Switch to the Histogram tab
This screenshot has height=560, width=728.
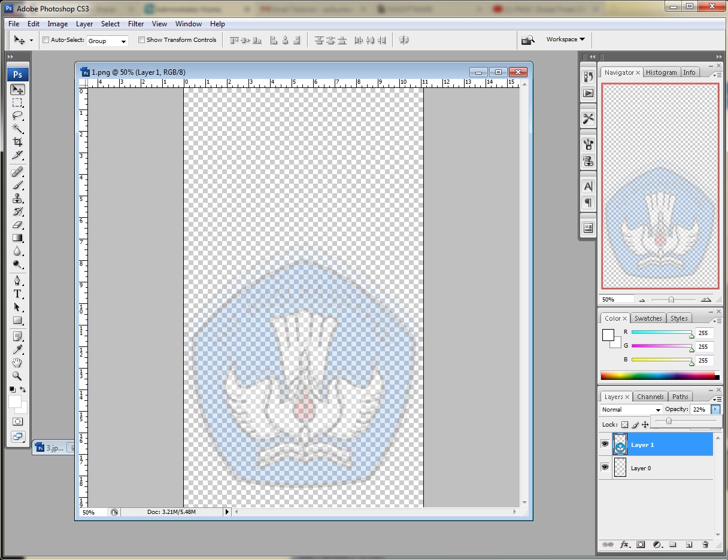[661, 72]
